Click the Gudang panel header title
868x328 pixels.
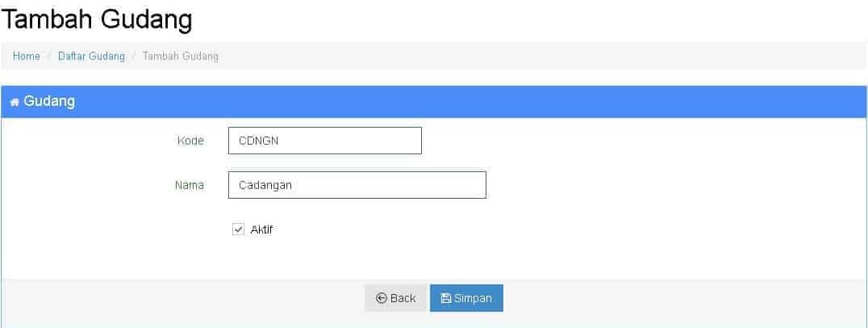click(49, 102)
